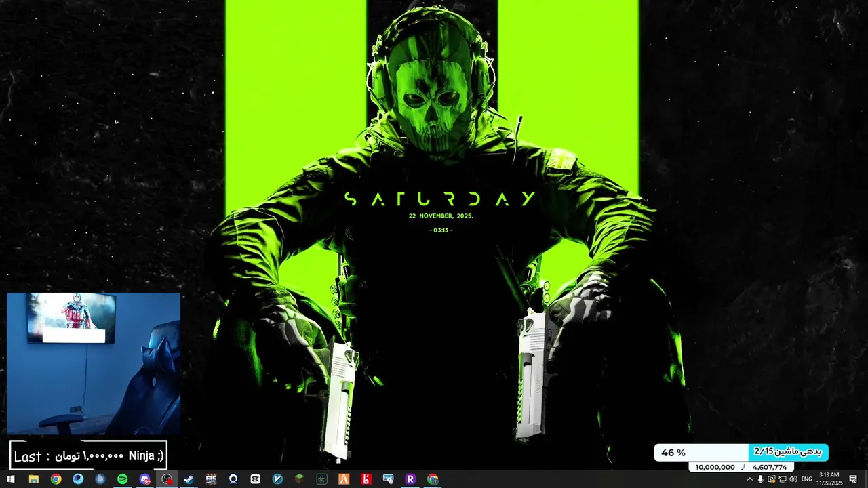The height and width of the screenshot is (488, 868).
Task: Launch the first Google Chrome taskbar icon
Action: 56,479
